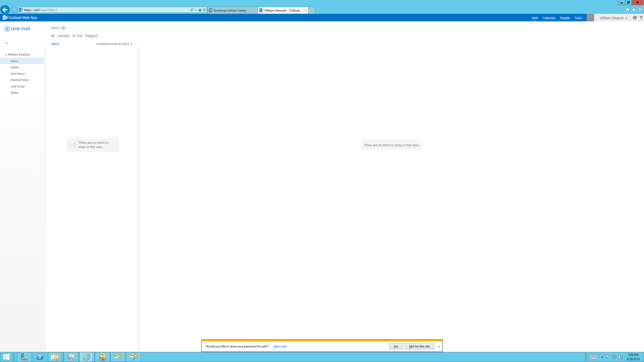The image size is (644, 362).
Task: Expand the William Edwards mailbox tree
Action: pyautogui.click(x=6, y=54)
